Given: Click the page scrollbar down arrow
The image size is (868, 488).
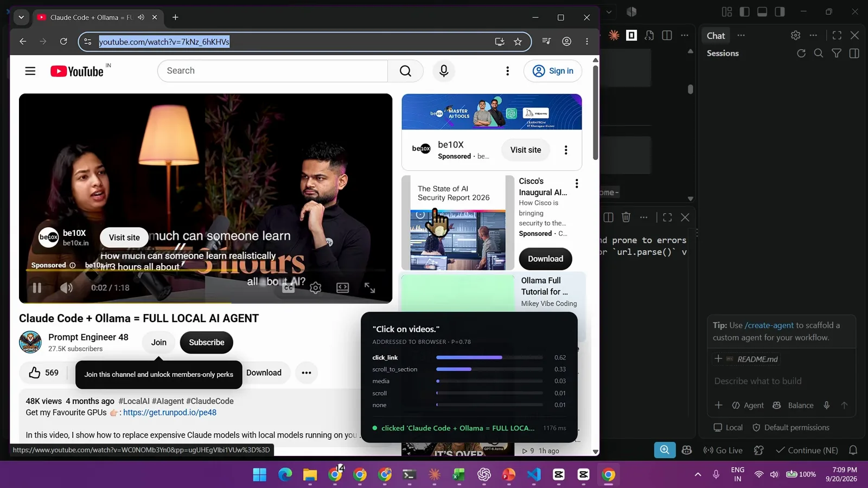Looking at the screenshot, I should [x=595, y=452].
